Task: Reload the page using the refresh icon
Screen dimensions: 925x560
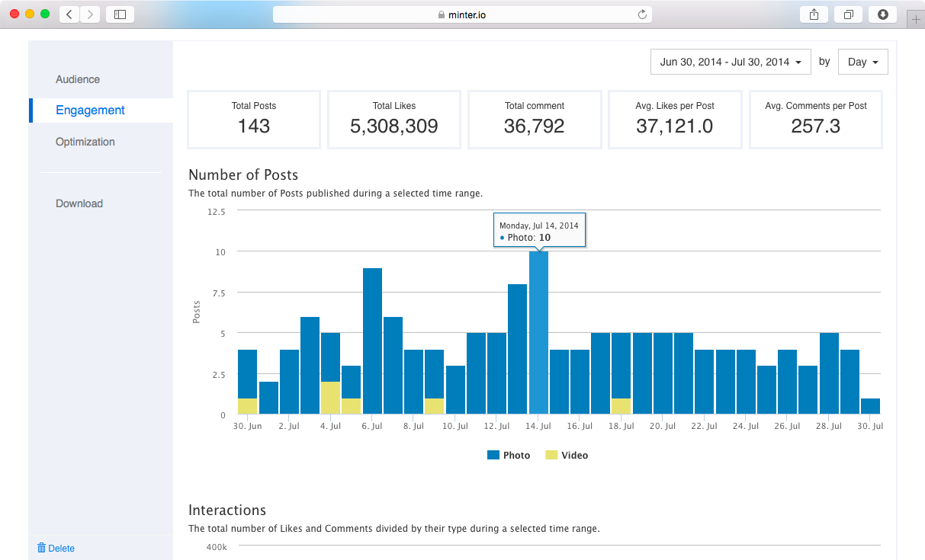Action: pyautogui.click(x=643, y=13)
